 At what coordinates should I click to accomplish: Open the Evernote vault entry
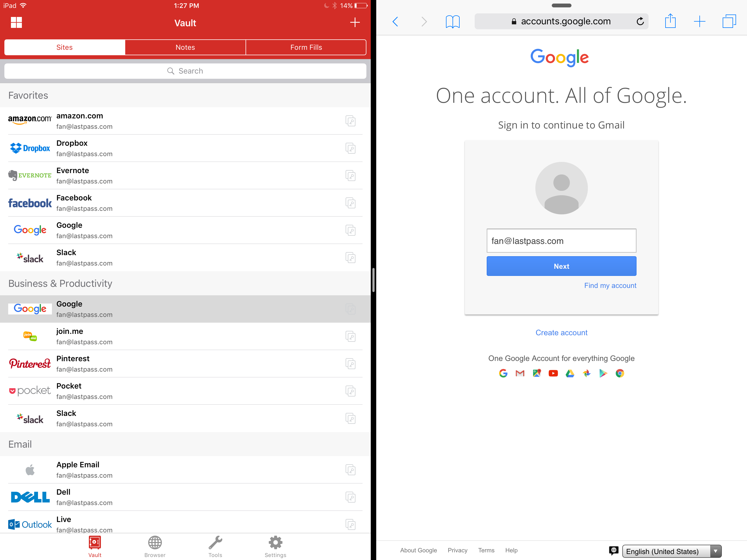[x=185, y=175]
